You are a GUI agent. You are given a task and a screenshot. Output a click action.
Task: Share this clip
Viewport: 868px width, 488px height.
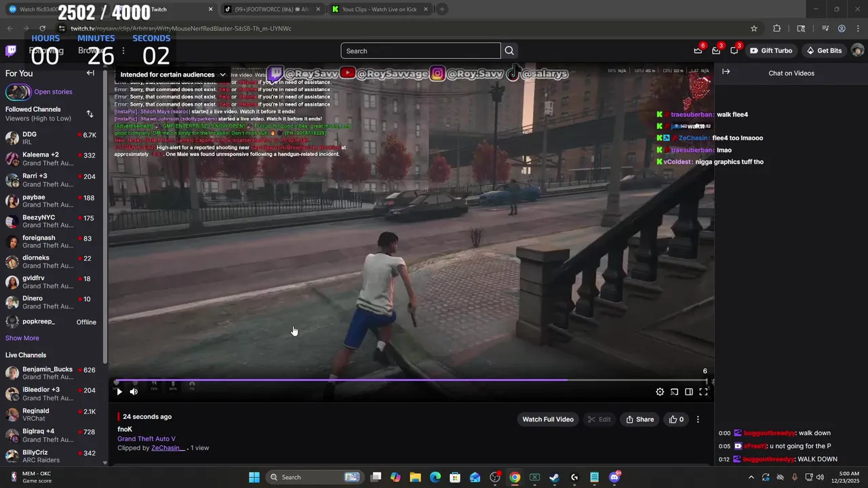tap(640, 420)
